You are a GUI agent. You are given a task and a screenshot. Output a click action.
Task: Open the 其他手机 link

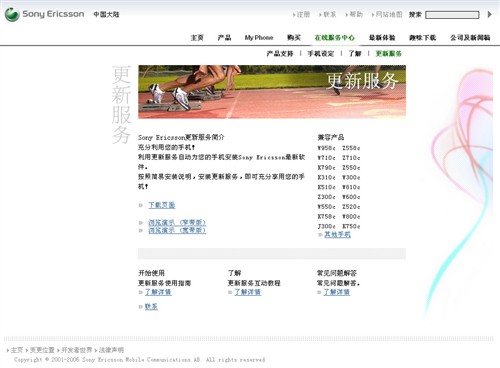337,235
